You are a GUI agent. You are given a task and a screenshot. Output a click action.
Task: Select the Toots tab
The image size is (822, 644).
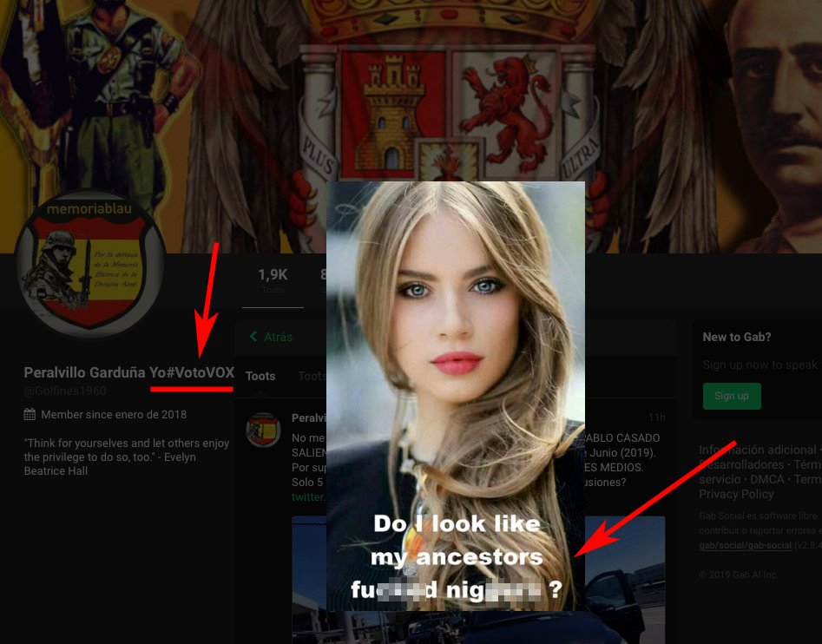click(x=260, y=376)
